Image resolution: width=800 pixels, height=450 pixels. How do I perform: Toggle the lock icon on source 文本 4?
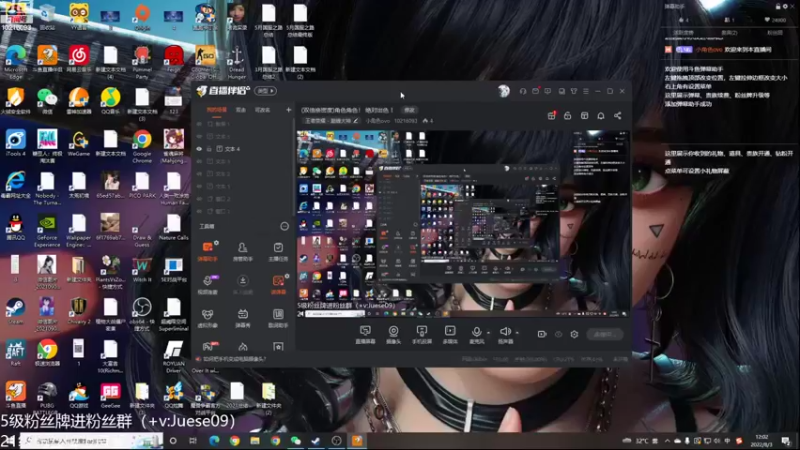coord(209,149)
